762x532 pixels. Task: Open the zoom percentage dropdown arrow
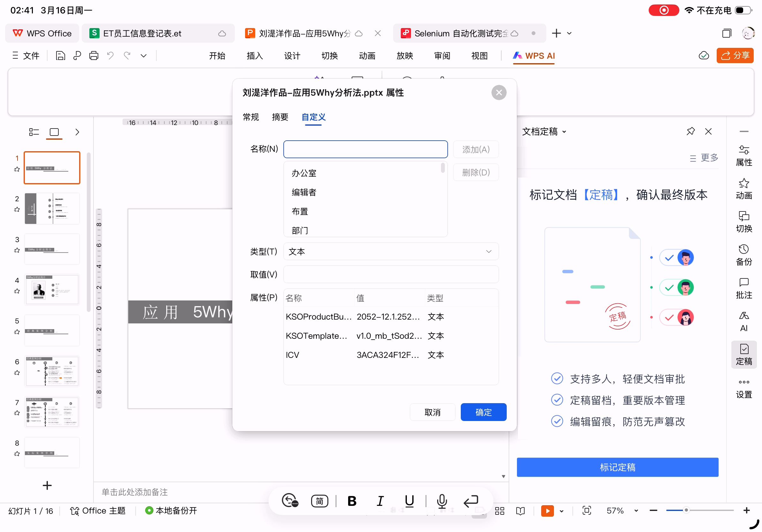point(636,510)
